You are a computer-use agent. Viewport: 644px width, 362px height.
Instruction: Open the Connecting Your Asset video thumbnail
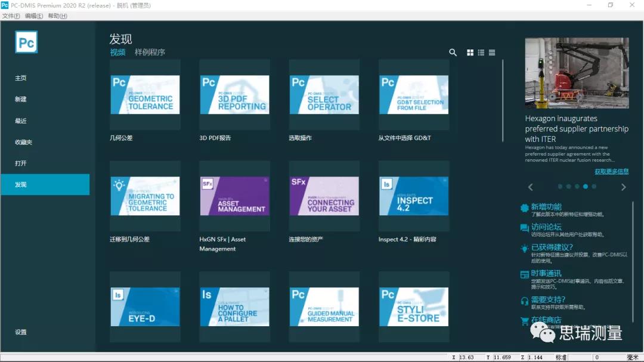coord(324,196)
